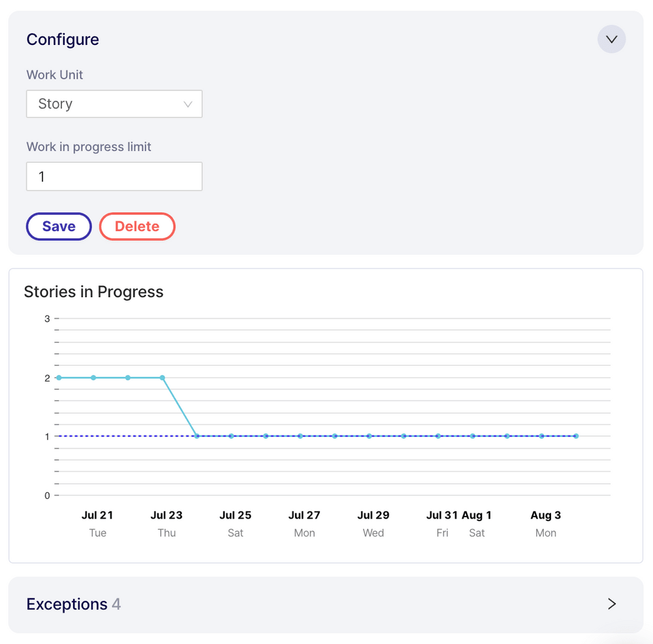Focus the Work in progress limit field
Screen dimensions: 653x644
114,176
